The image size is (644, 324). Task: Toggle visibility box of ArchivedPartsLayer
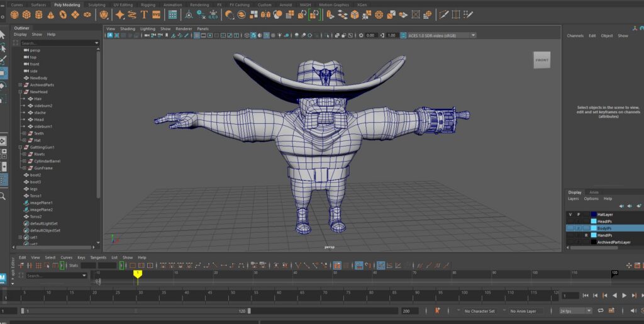570,242
